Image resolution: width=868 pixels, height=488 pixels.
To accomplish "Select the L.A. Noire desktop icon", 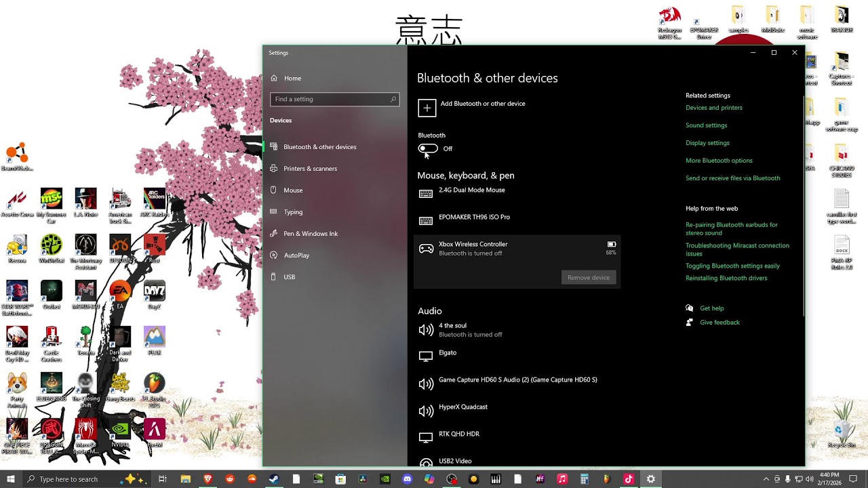I will coord(85,203).
